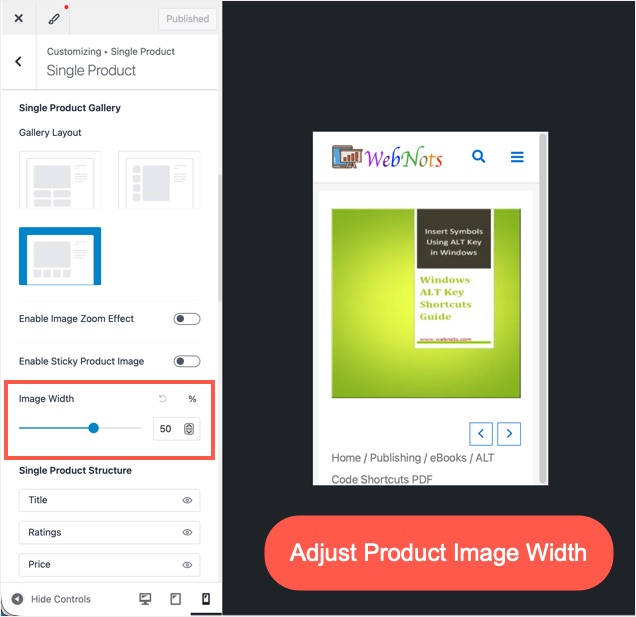
Task: Open the hamburger menu in preview
Action: (x=517, y=157)
